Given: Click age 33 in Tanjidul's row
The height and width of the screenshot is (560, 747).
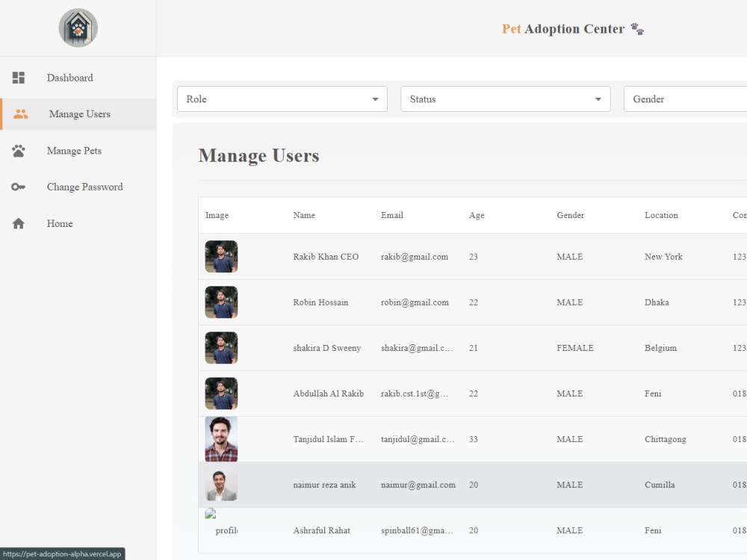Looking at the screenshot, I should (x=473, y=439).
